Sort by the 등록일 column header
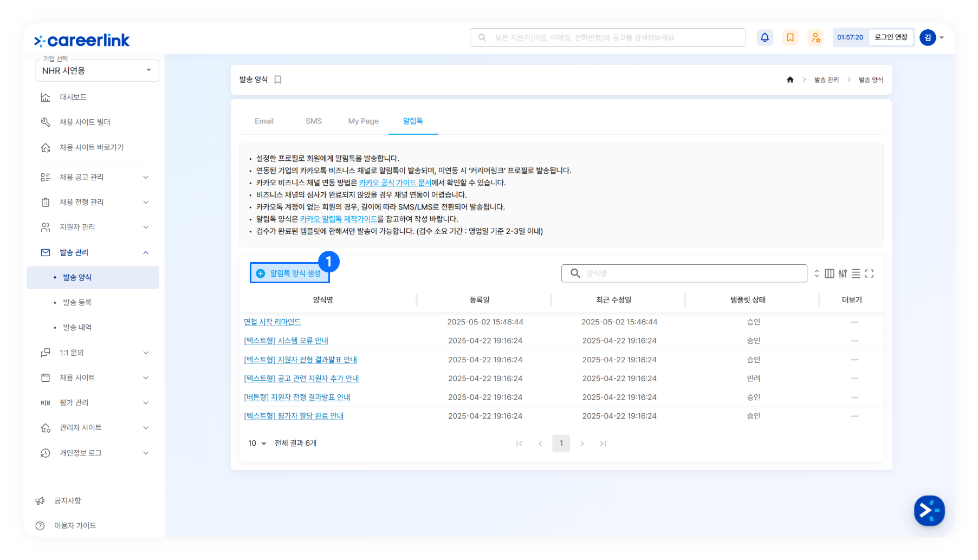Image resolution: width=978 pixels, height=560 pixels. click(480, 300)
